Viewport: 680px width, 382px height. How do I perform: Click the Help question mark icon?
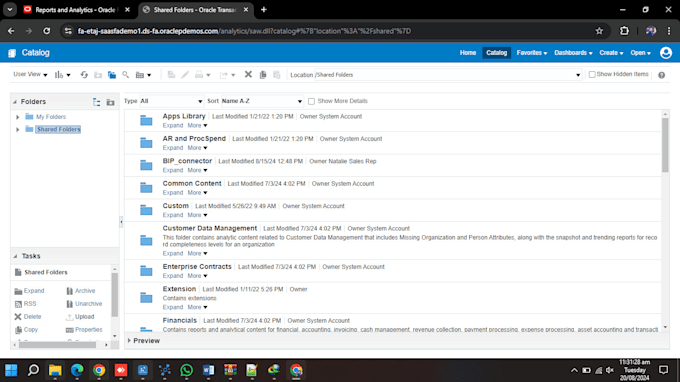pos(661,75)
